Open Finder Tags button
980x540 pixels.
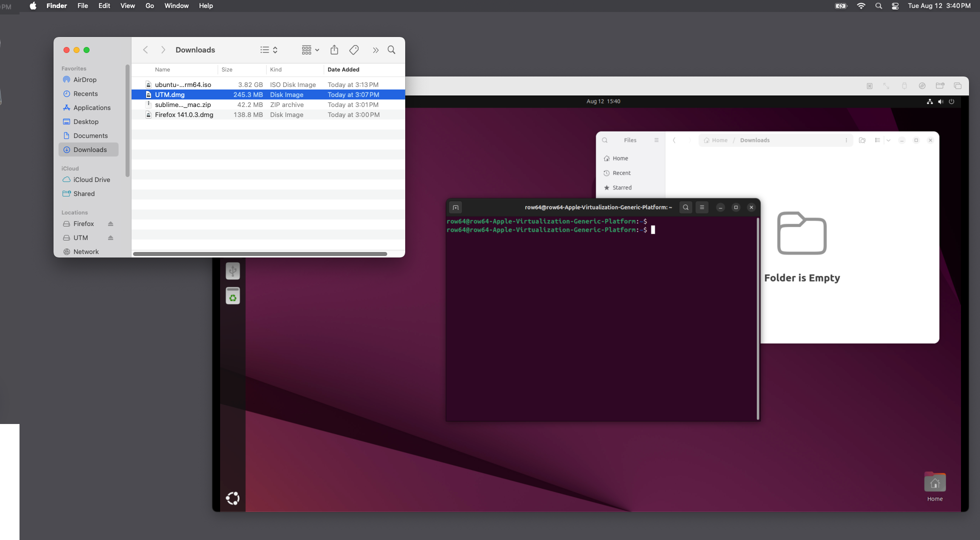point(354,49)
